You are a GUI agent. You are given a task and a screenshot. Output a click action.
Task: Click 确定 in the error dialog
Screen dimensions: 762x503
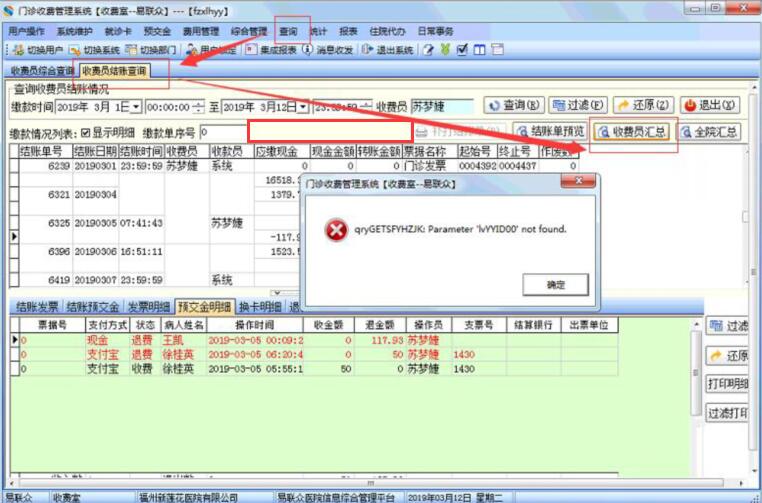[x=555, y=285]
